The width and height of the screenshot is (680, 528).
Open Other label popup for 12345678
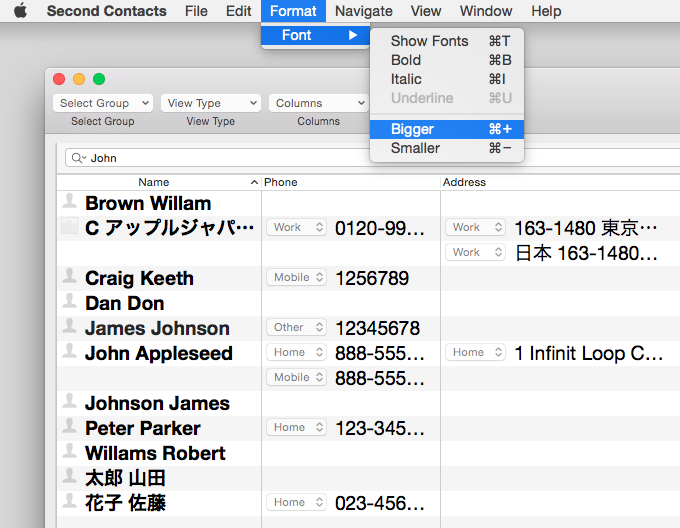296,327
